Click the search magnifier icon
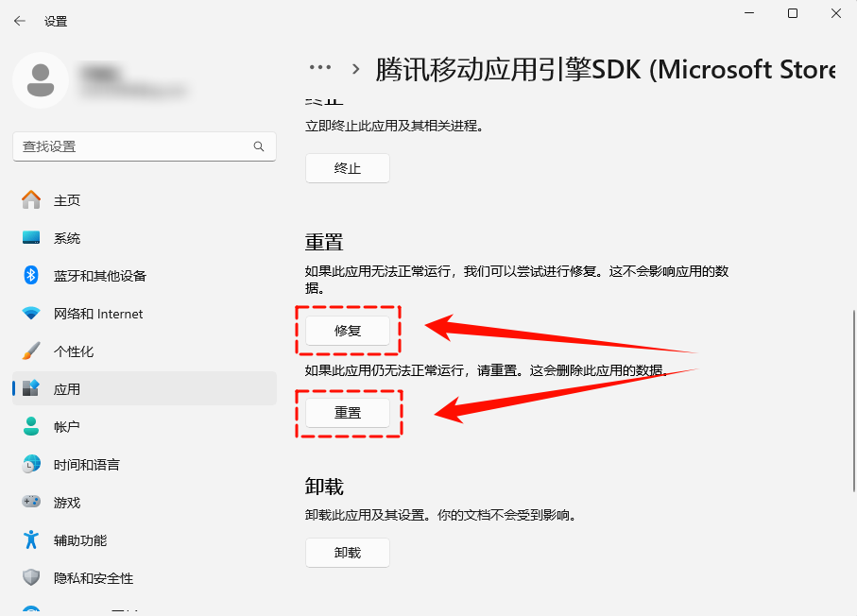The image size is (857, 616). click(259, 146)
